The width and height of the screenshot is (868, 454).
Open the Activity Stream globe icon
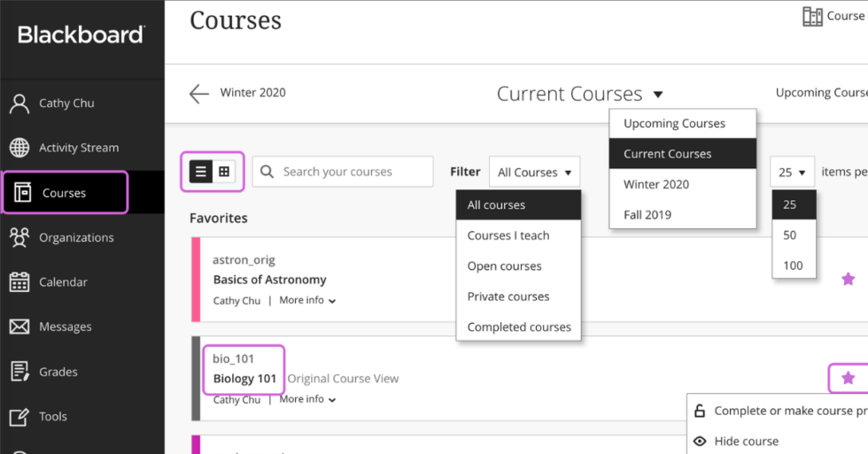19,148
